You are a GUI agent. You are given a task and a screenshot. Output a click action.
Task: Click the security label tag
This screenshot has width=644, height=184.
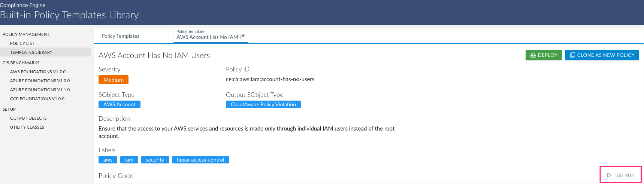point(155,160)
